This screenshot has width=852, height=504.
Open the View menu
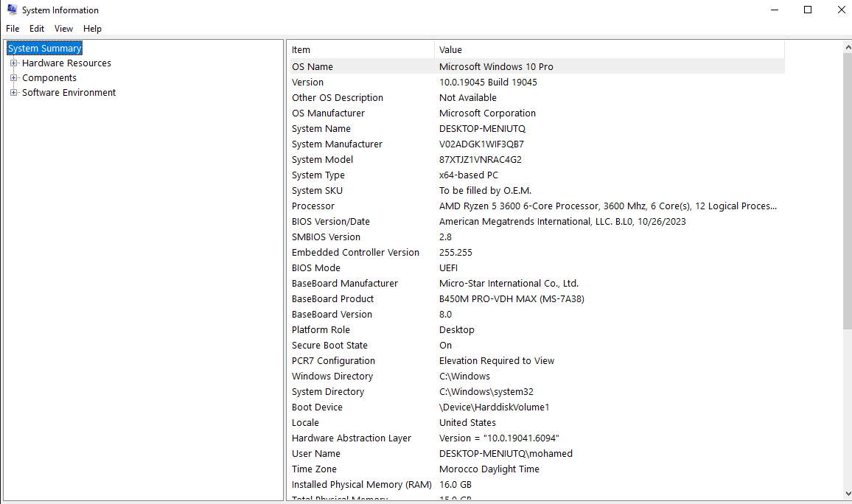[x=63, y=29]
